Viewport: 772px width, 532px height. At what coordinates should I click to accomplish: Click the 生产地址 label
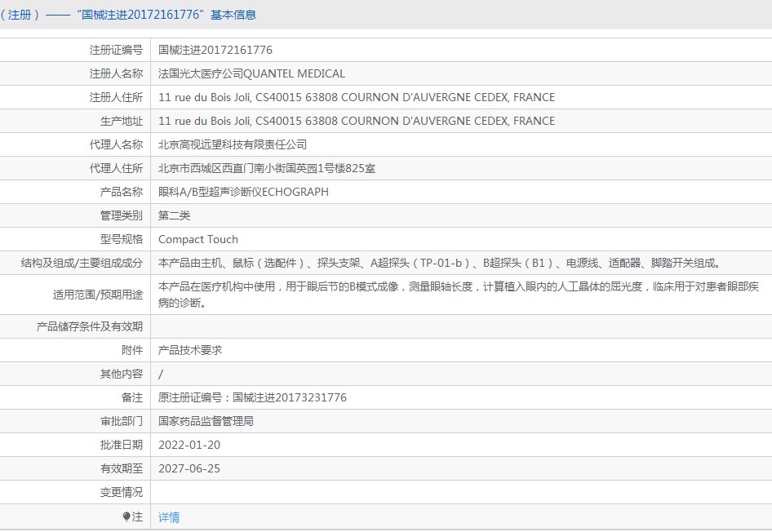click(x=122, y=121)
